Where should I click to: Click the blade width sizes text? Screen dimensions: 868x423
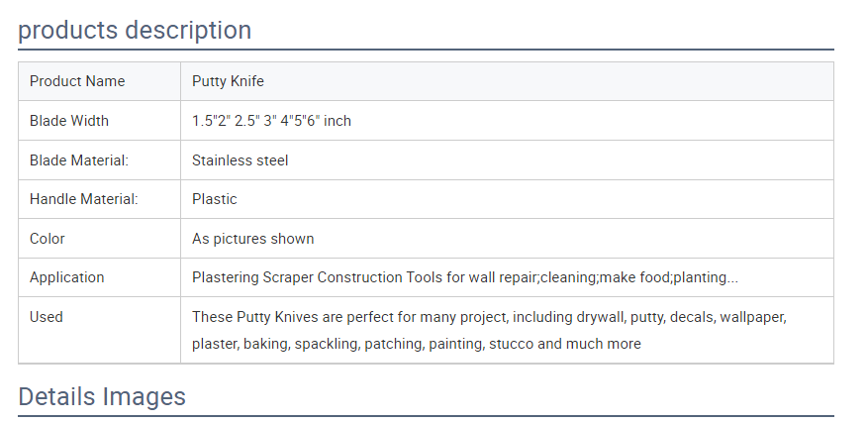[271, 121]
